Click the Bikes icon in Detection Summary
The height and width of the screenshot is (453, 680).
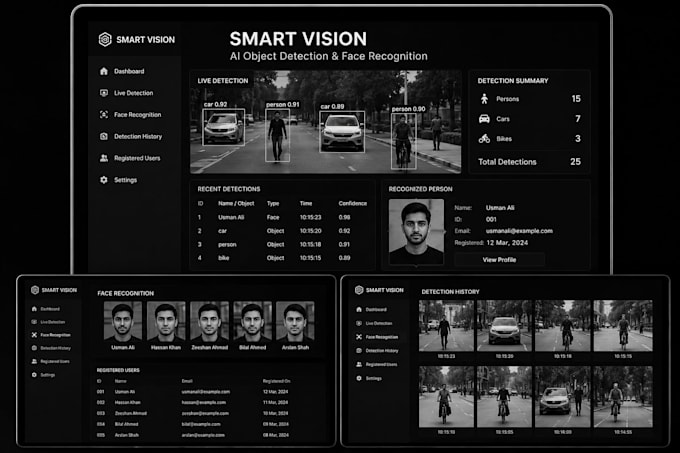(x=484, y=139)
